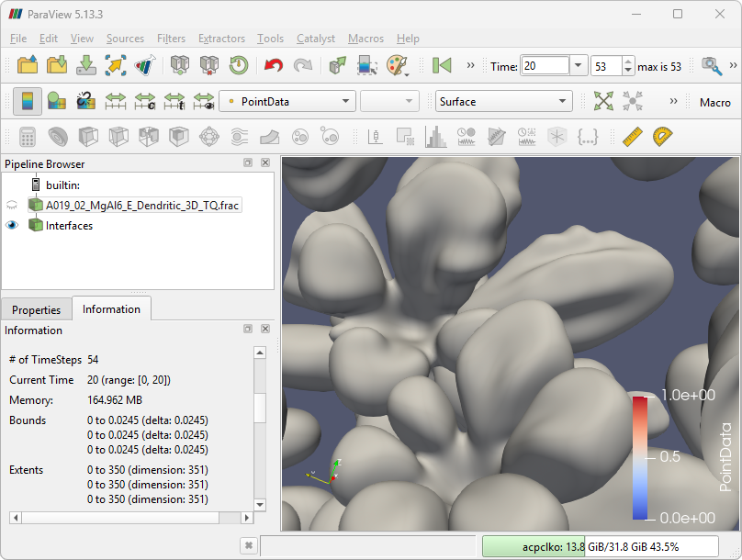This screenshot has height=560, width=742.
Task: Select the Interfaces item in Pipeline Browser
Action: tap(69, 225)
